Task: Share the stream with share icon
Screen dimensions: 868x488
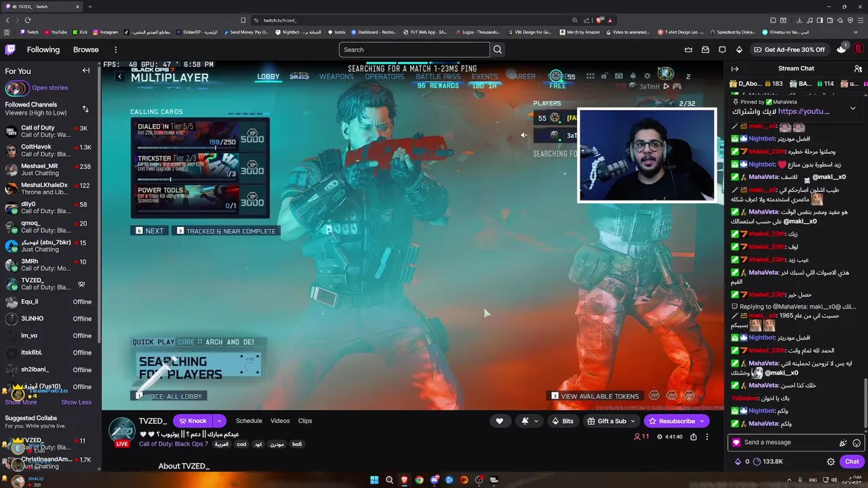Action: click(x=693, y=437)
